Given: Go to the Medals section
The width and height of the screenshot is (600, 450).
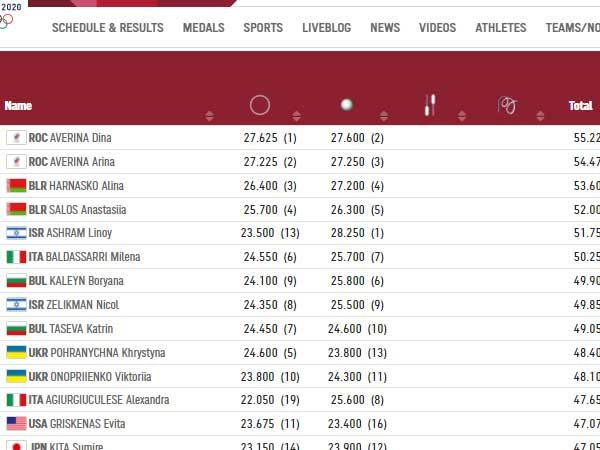Looking at the screenshot, I should coord(203,28).
